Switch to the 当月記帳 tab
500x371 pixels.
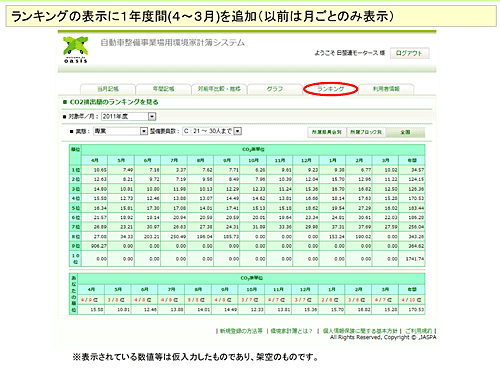(108, 89)
